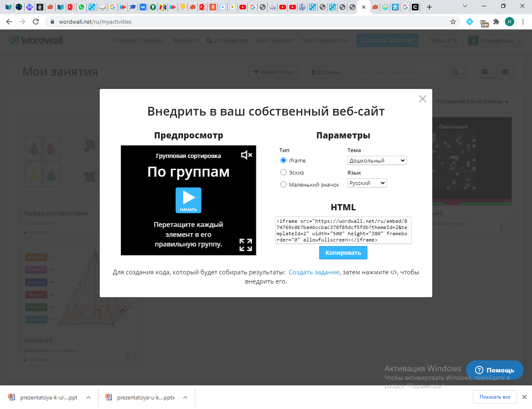The image size is (532, 409).
Task: Open the blue diamond extension icon
Action: tap(470, 22)
